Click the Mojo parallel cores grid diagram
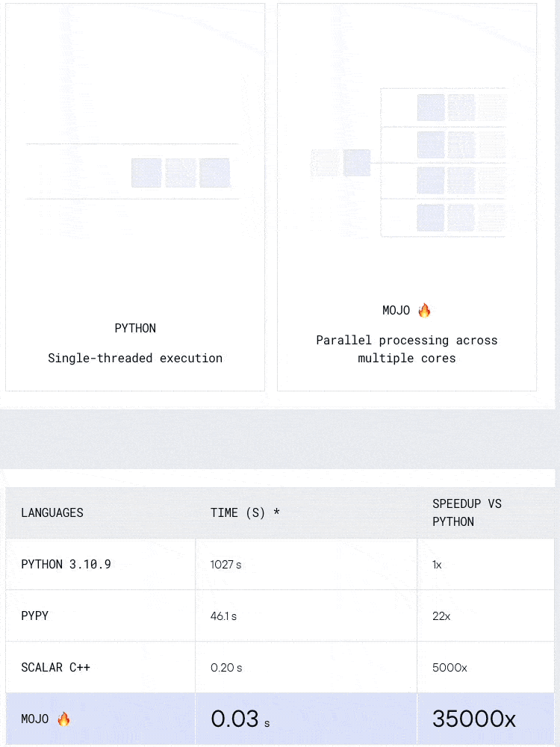Image resolution: width=560 pixels, height=747 pixels. point(444,162)
